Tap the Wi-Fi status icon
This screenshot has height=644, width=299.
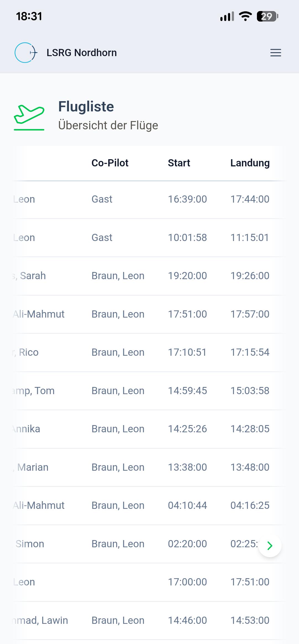pos(245,16)
